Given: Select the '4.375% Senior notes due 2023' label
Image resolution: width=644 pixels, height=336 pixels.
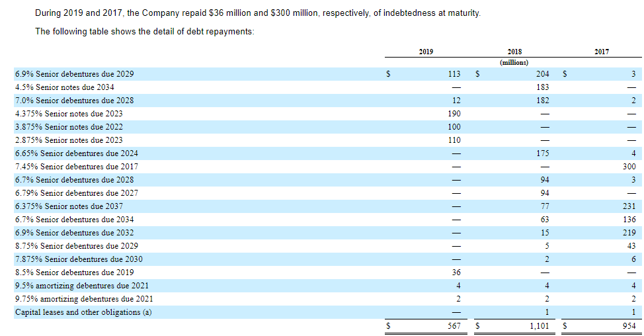Looking at the screenshot, I should coord(69,113).
